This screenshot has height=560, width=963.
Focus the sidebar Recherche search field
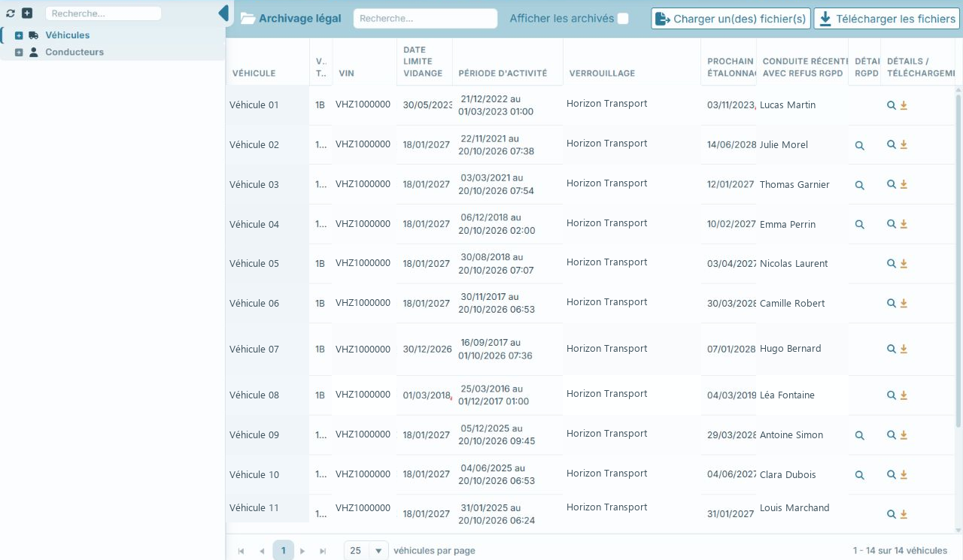click(x=103, y=14)
